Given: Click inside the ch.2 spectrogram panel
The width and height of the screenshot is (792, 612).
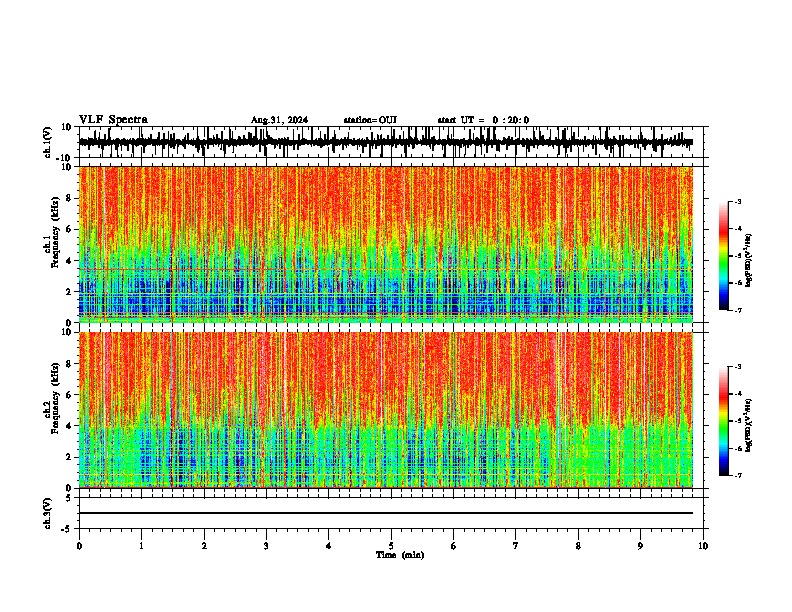Looking at the screenshot, I should [385, 410].
